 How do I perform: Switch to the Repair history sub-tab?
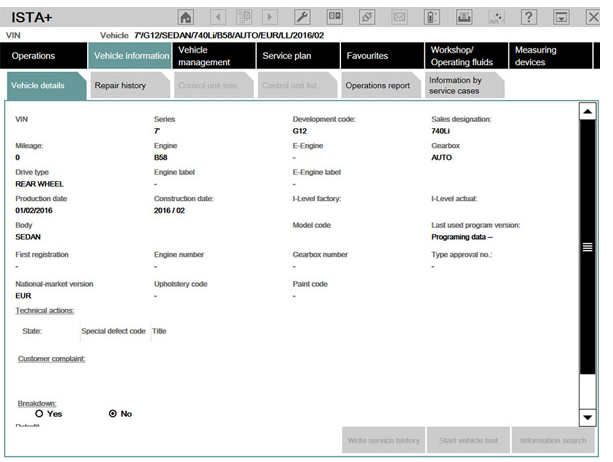(x=130, y=85)
